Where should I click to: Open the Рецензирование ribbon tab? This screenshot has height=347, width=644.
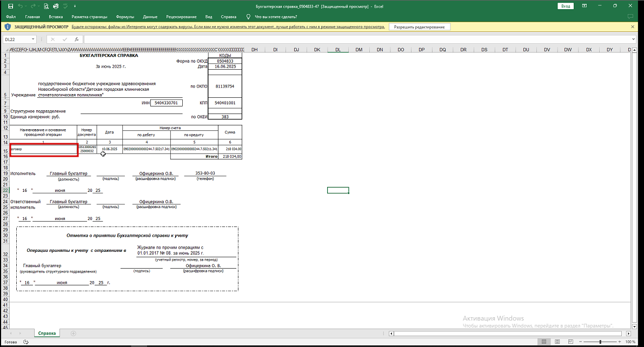point(181,17)
